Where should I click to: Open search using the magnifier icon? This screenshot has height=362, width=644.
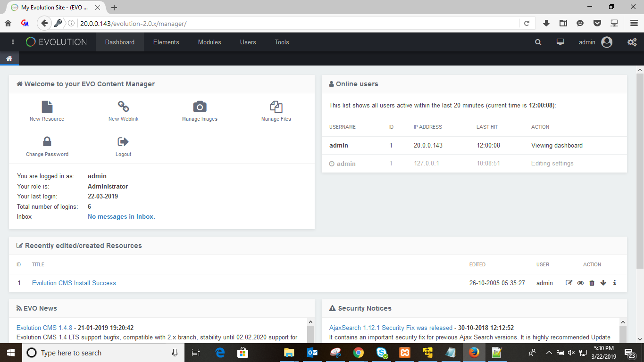pos(538,42)
